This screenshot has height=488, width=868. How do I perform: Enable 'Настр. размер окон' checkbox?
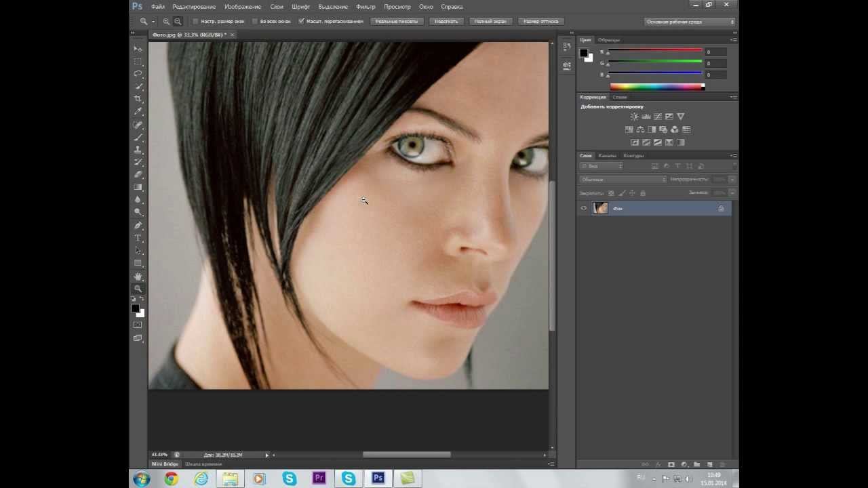pyautogui.click(x=196, y=22)
